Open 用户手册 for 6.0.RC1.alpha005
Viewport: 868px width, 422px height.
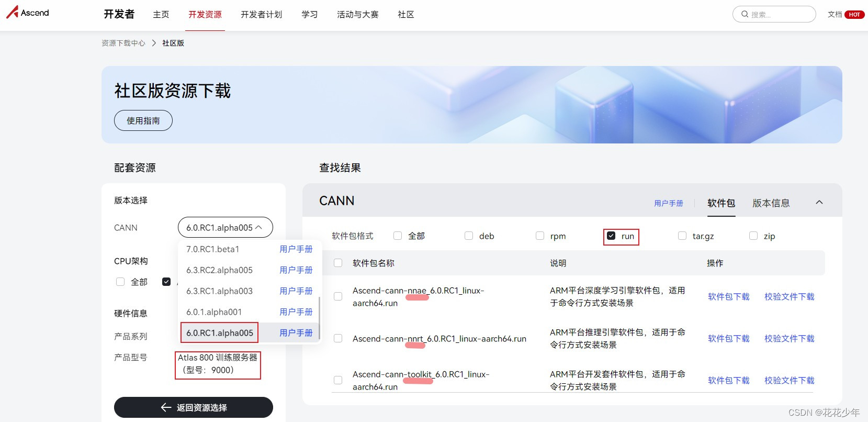point(296,333)
